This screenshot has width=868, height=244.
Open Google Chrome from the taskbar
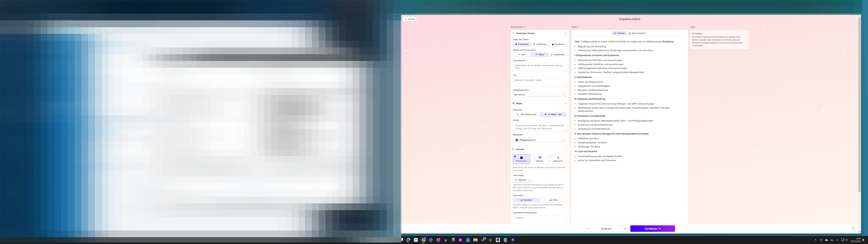(x=423, y=240)
